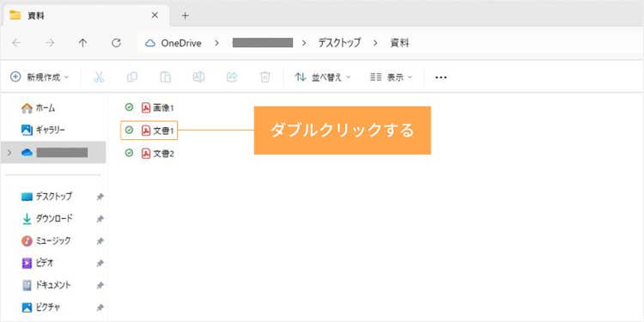644x322 pixels.
Task: Click chevron after OneDrive in address bar
Action: click(217, 43)
